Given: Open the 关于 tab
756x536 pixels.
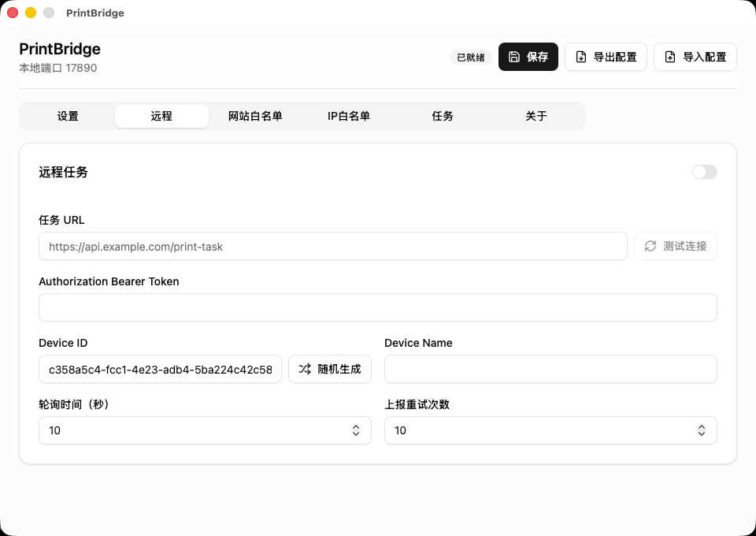Looking at the screenshot, I should 535,117.
